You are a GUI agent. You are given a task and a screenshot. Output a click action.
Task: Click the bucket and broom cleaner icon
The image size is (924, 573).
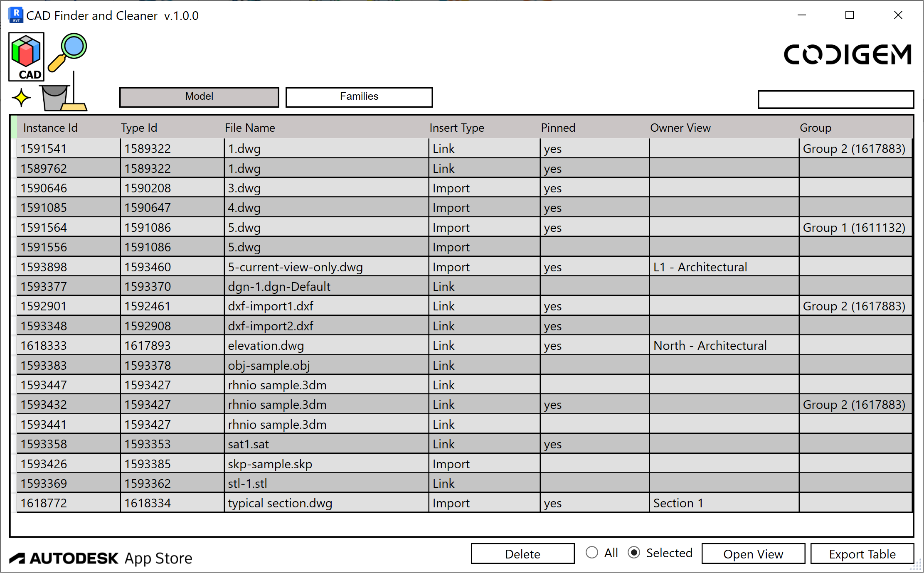(63, 95)
